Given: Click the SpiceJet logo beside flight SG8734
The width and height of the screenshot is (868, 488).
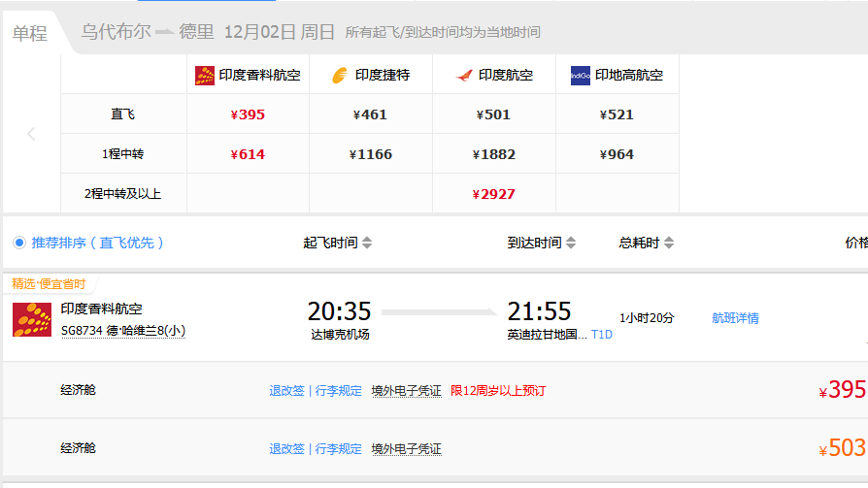Looking at the screenshot, I should [x=32, y=319].
